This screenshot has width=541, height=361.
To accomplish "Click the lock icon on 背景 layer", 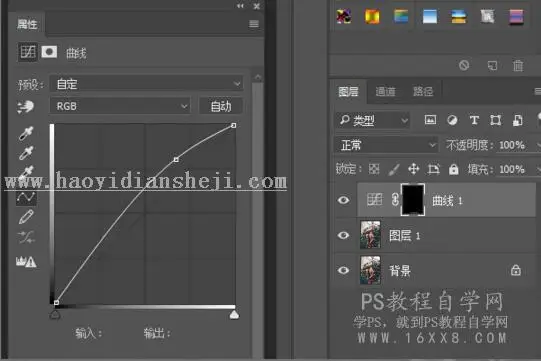I will point(516,270).
